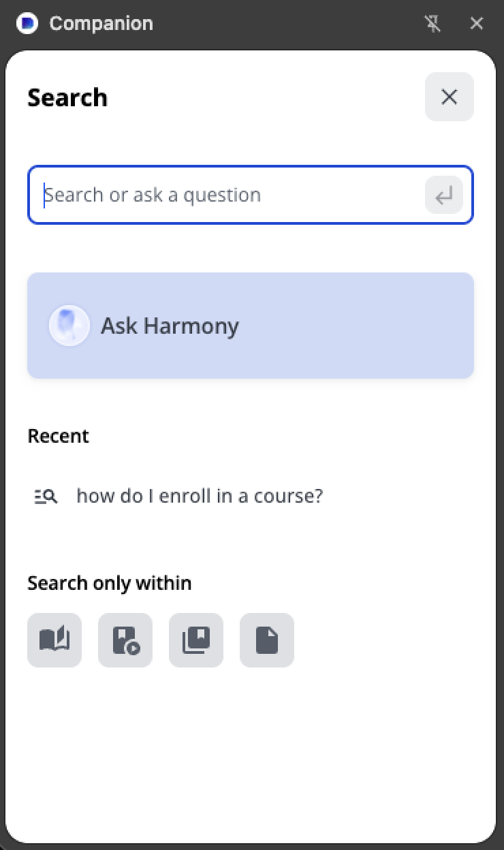Rerun 'how do I enroll in a course?' search

[x=200, y=496]
